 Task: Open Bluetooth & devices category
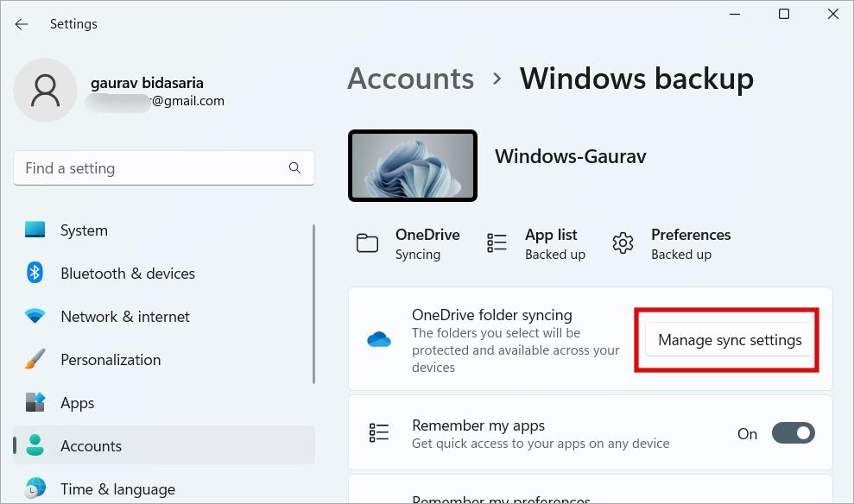163,274
